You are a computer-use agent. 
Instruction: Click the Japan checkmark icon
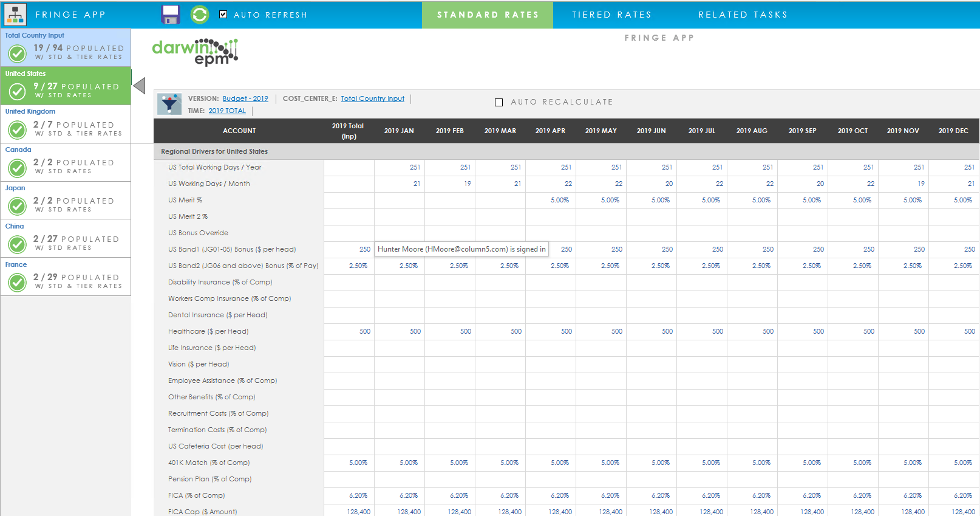pyautogui.click(x=18, y=206)
